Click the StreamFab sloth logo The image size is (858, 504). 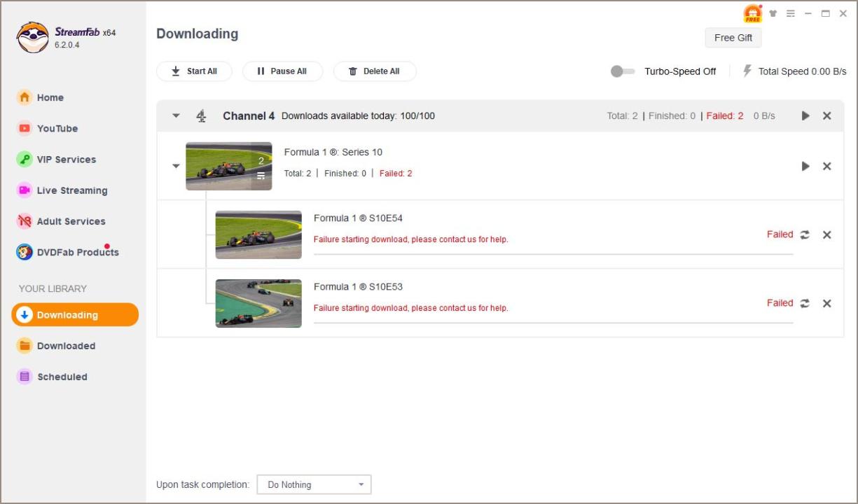coord(32,37)
